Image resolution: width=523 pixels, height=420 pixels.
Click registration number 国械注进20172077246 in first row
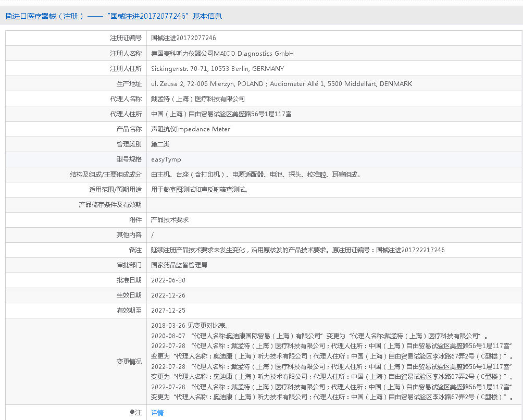(183, 38)
